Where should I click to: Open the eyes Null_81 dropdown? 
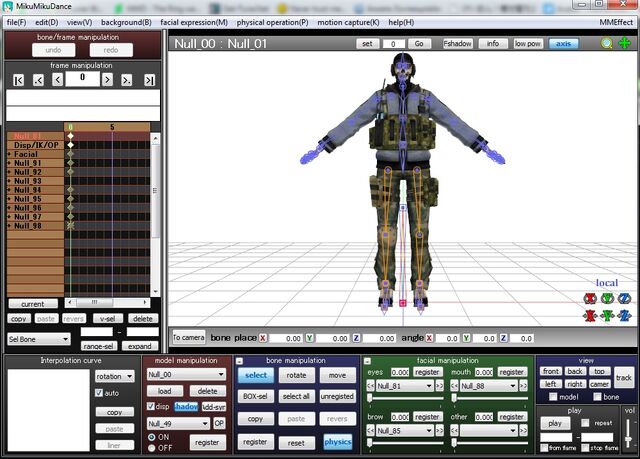pyautogui.click(x=405, y=386)
